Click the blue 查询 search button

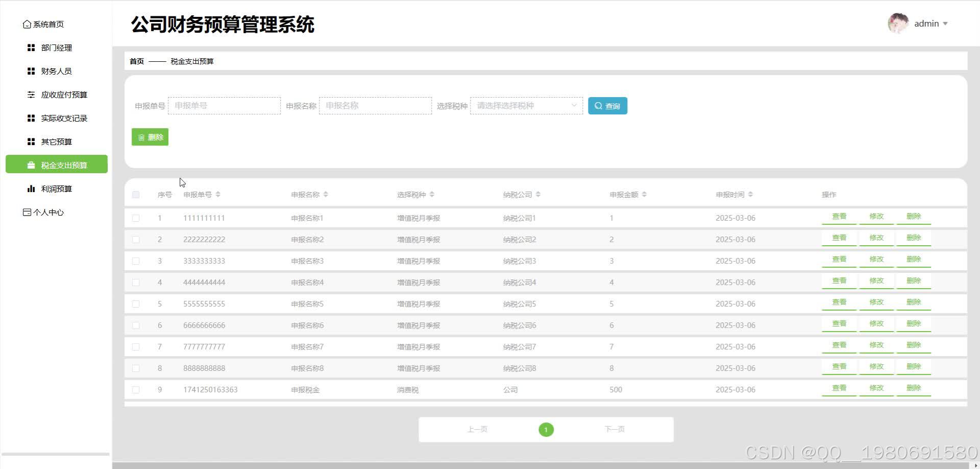pos(607,106)
